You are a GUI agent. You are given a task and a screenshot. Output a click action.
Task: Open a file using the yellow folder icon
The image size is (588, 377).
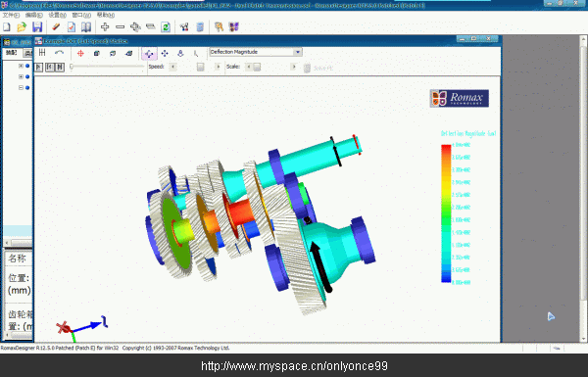click(x=22, y=27)
